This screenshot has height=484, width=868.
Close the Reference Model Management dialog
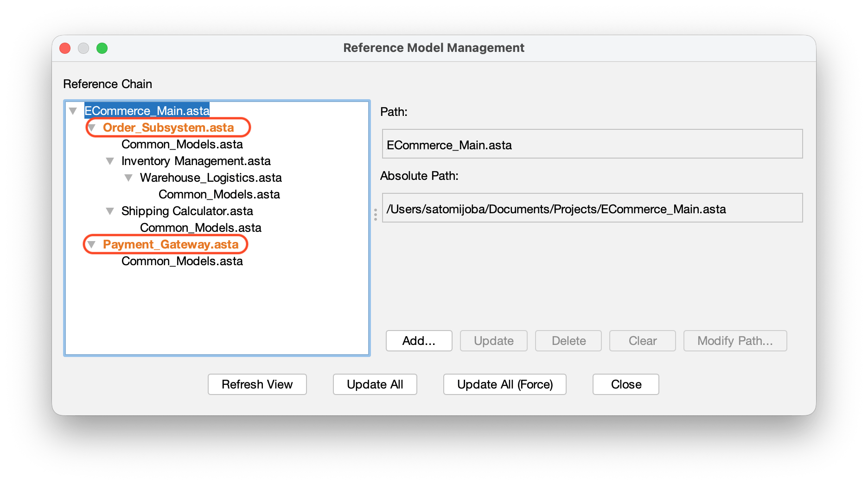point(626,384)
